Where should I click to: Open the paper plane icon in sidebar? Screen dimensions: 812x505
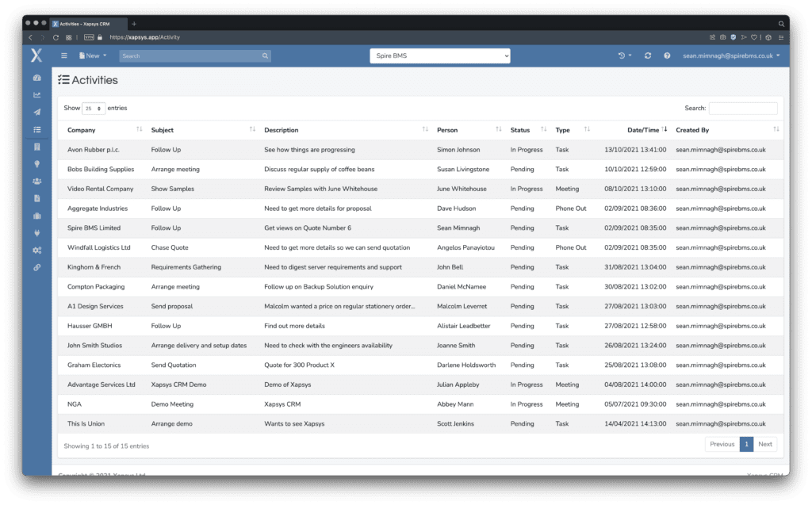(x=36, y=112)
